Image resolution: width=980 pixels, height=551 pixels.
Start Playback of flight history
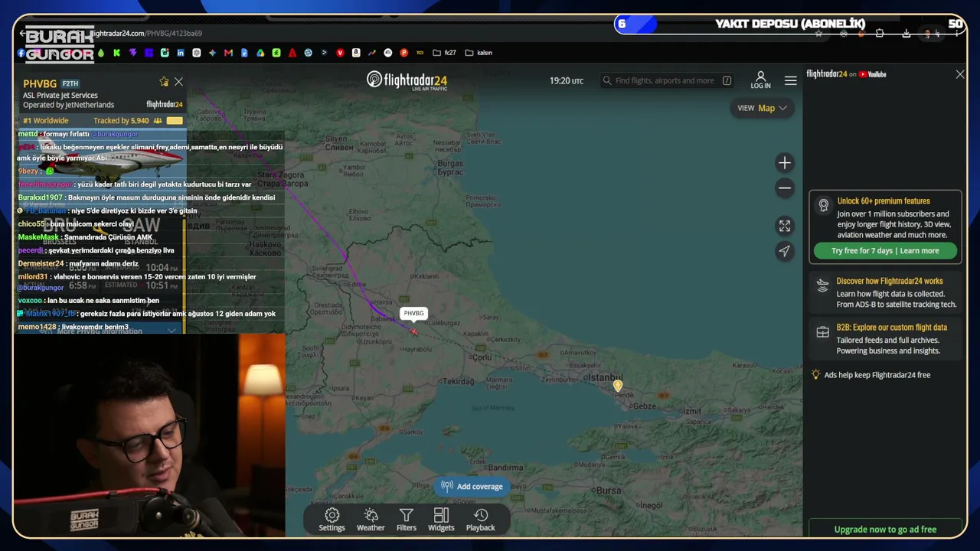(481, 520)
